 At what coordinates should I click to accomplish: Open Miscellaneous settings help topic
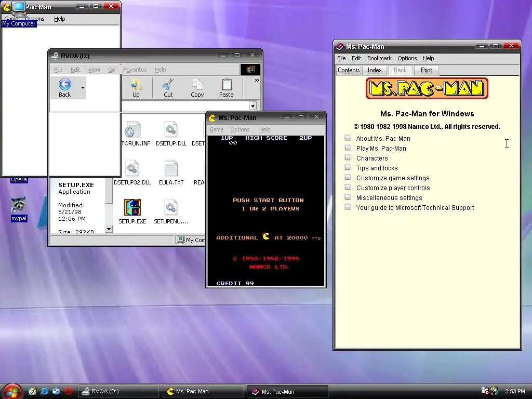click(389, 197)
